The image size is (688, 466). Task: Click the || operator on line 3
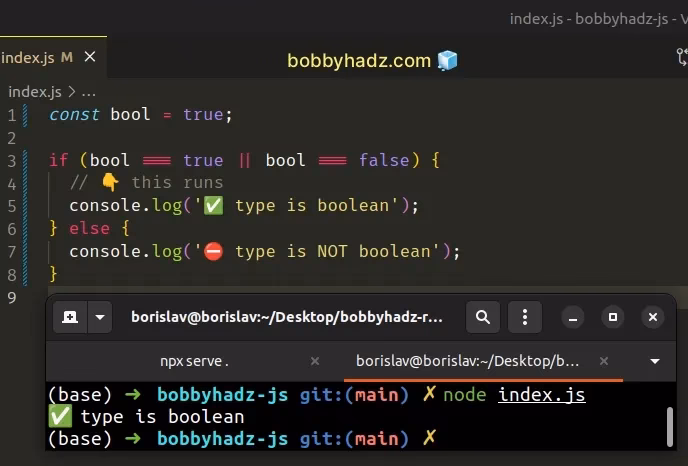click(x=245, y=160)
